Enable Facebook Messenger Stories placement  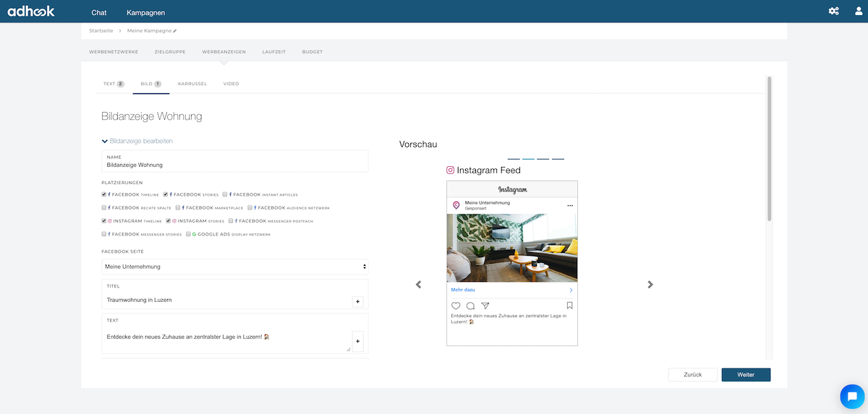point(104,234)
